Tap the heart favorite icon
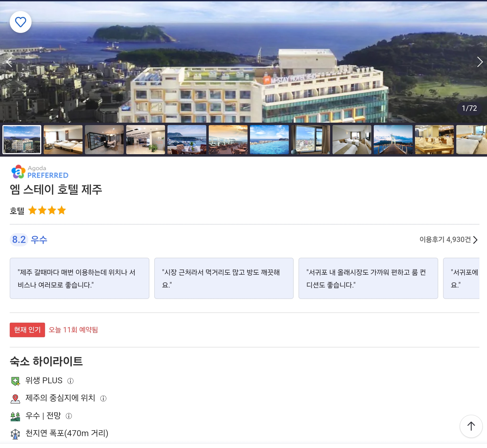The height and width of the screenshot is (448, 487). (20, 22)
